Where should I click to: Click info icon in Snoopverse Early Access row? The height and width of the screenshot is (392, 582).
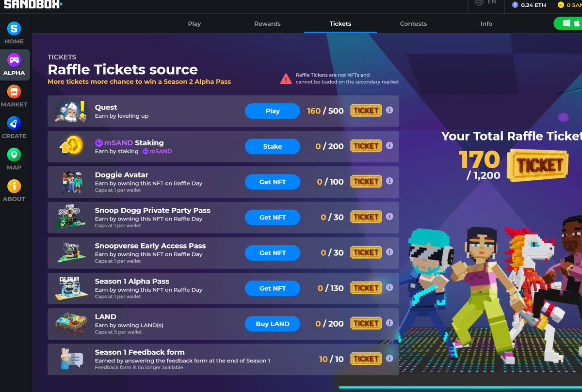pyautogui.click(x=389, y=252)
